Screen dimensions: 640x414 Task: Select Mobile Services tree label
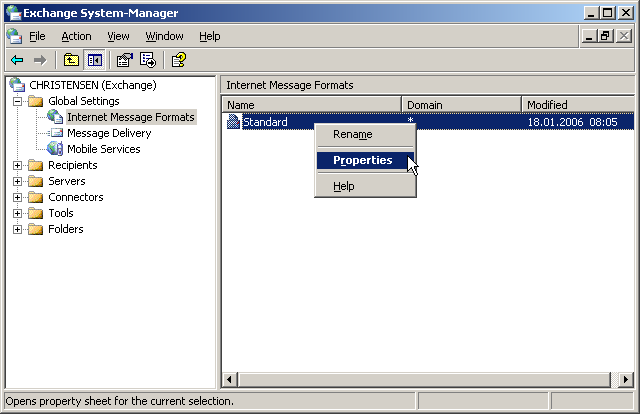point(104,149)
